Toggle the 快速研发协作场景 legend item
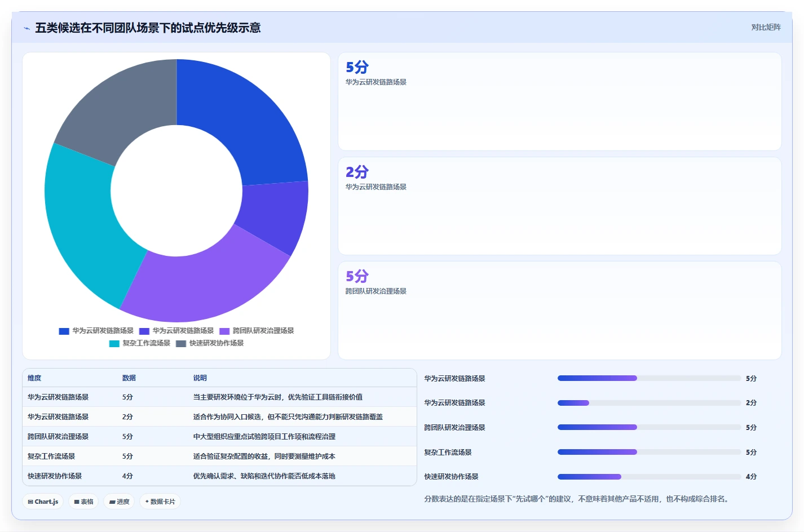804x532 pixels. point(210,343)
